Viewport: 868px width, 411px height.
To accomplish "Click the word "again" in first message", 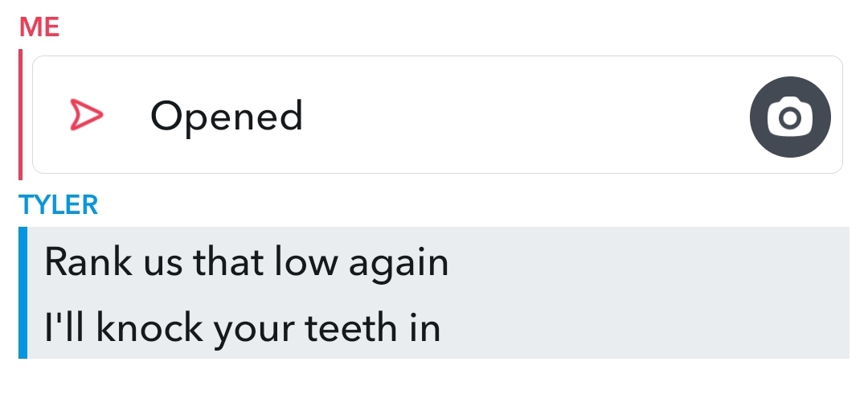I will point(399,265).
